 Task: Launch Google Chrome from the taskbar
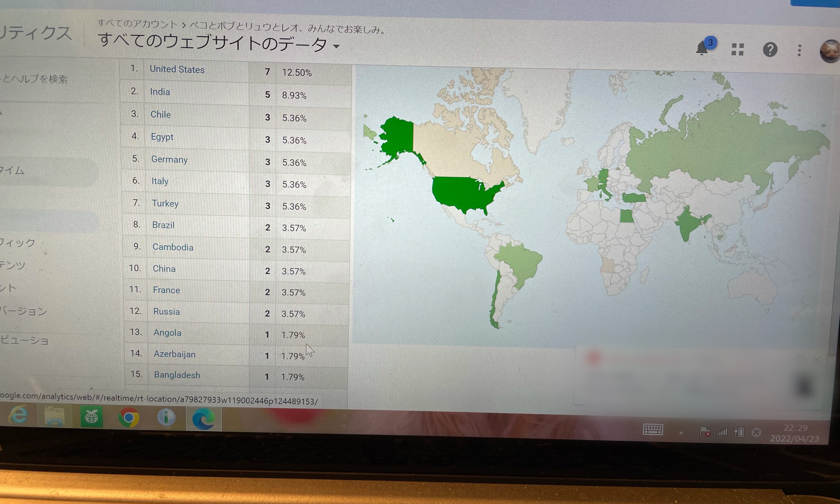coord(129,417)
